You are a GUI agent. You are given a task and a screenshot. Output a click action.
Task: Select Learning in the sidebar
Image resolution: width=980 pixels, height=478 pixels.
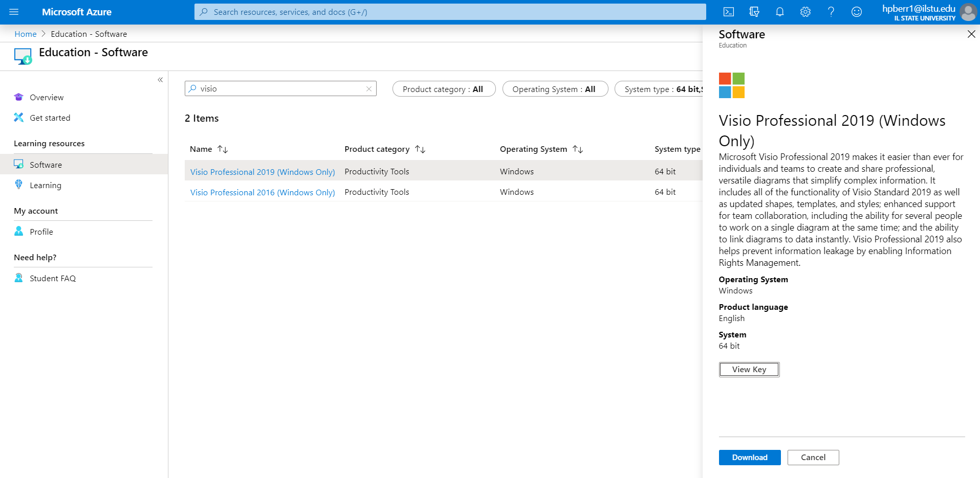(46, 185)
